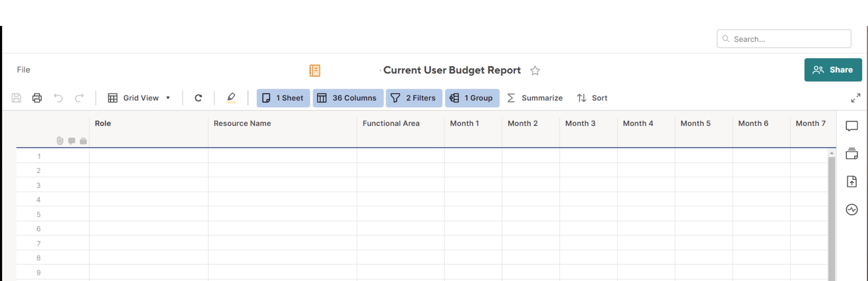Click the Undo arrow icon
This screenshot has height=281, width=868.
click(x=58, y=98)
